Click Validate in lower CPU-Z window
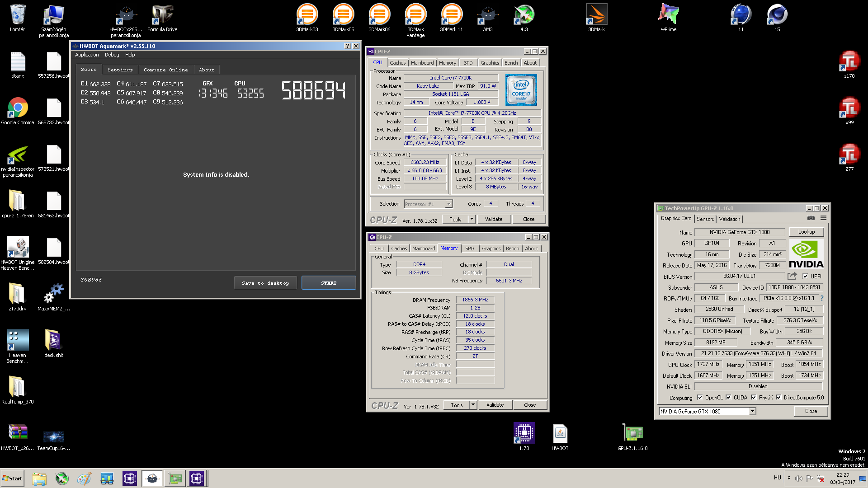This screenshot has height=488, width=868. click(x=495, y=405)
